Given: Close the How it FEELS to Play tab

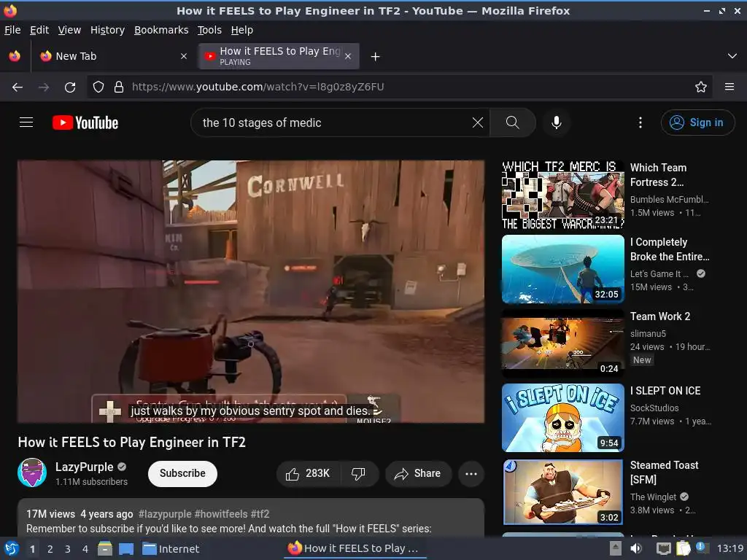Looking at the screenshot, I should (x=348, y=56).
